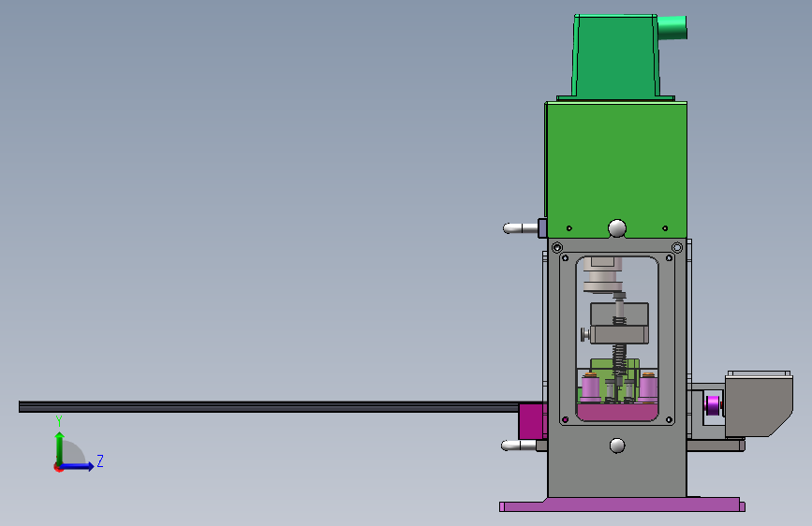Select the round knob on the green cover
Screen dimensions: 812x526
[x=617, y=228]
